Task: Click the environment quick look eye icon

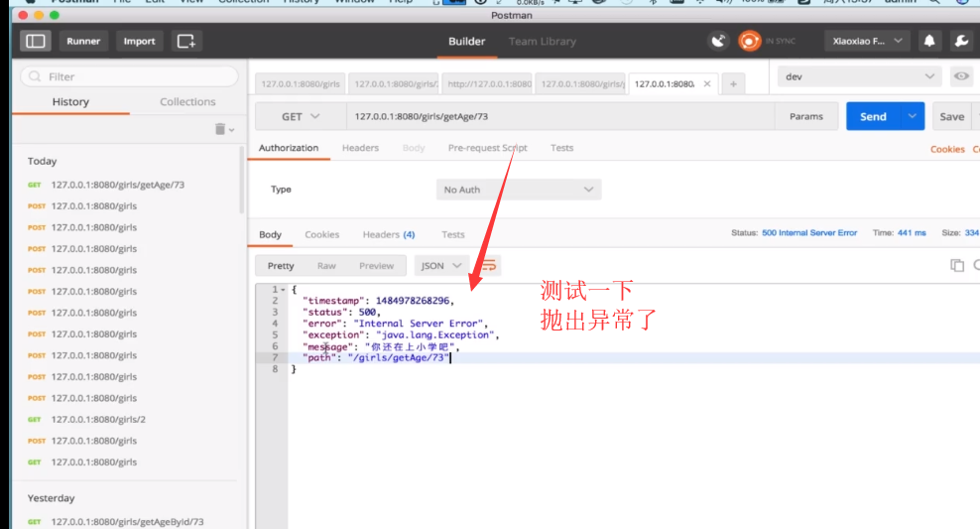Action: 961,76
